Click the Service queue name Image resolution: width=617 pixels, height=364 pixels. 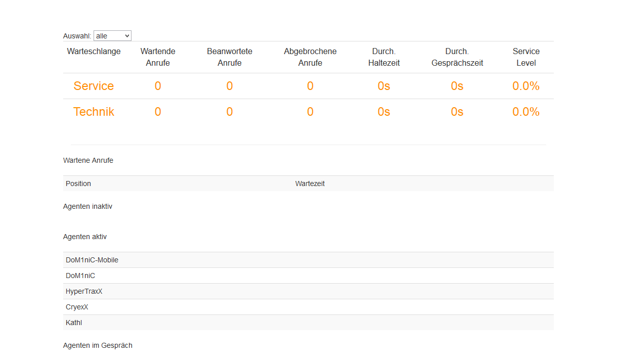coord(94,86)
